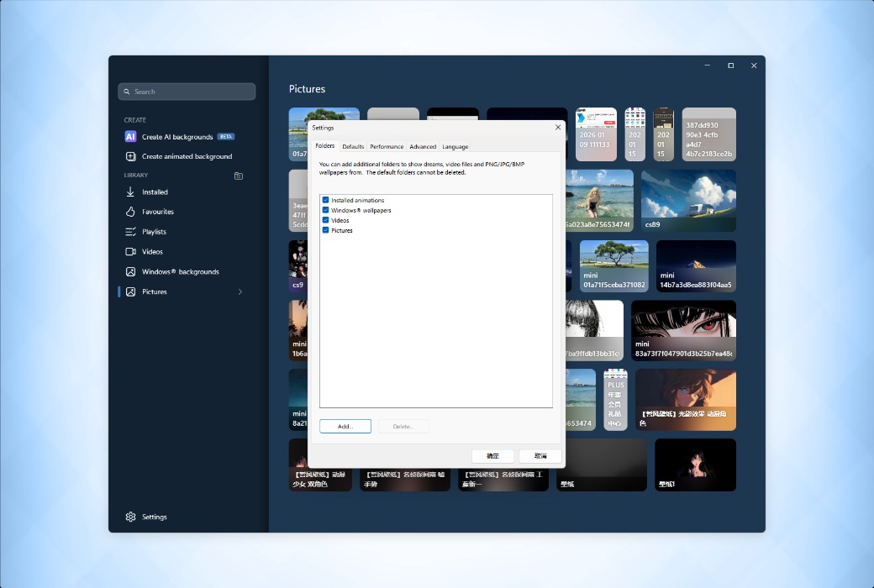Click the Videos camera icon
This screenshot has height=588, width=874.
click(130, 252)
